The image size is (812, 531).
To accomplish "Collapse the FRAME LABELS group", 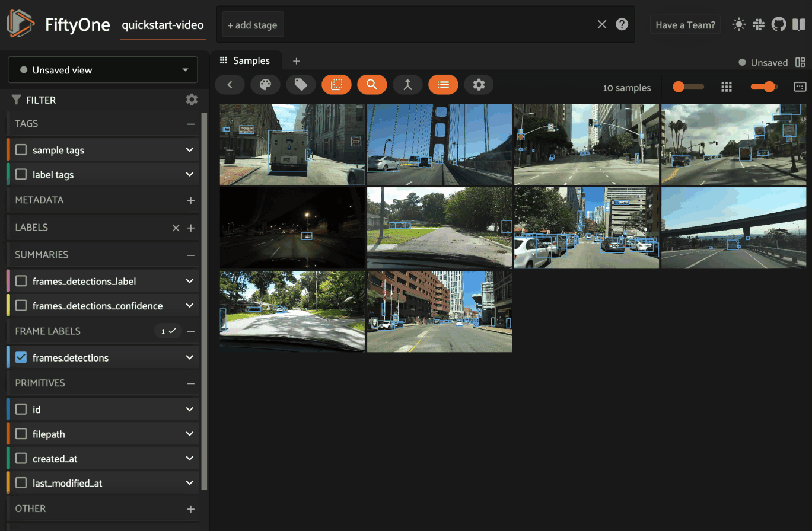I will pos(190,331).
